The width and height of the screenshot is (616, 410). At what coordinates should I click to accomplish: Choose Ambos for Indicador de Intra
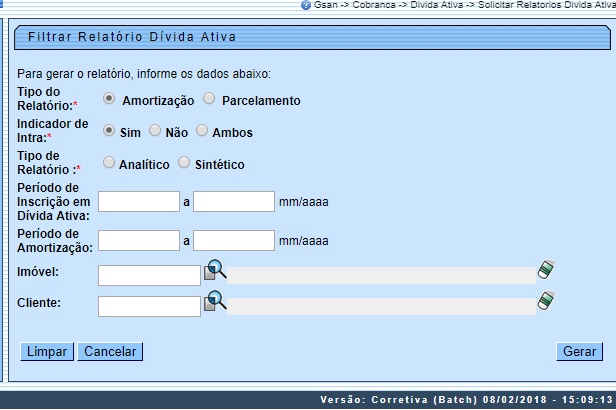click(202, 130)
